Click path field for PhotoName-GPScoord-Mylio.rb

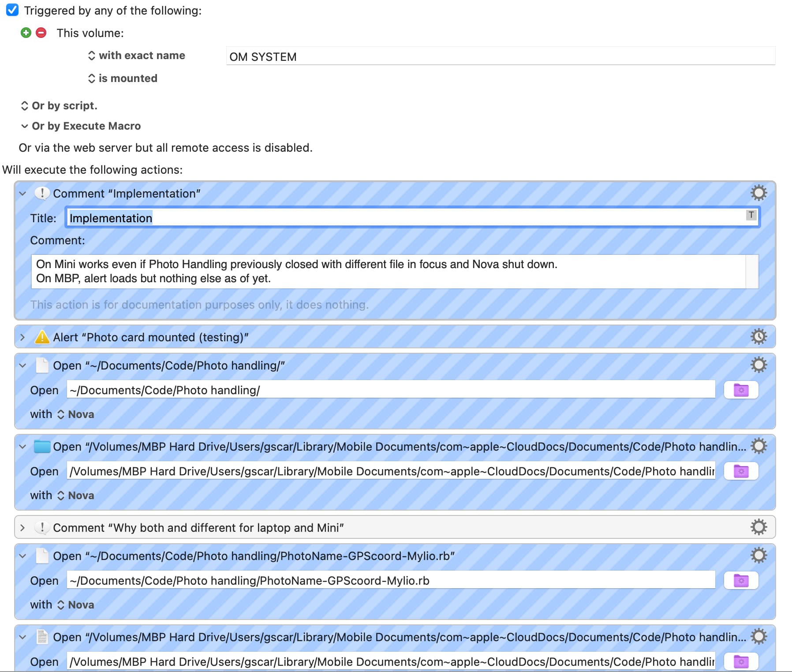point(391,581)
